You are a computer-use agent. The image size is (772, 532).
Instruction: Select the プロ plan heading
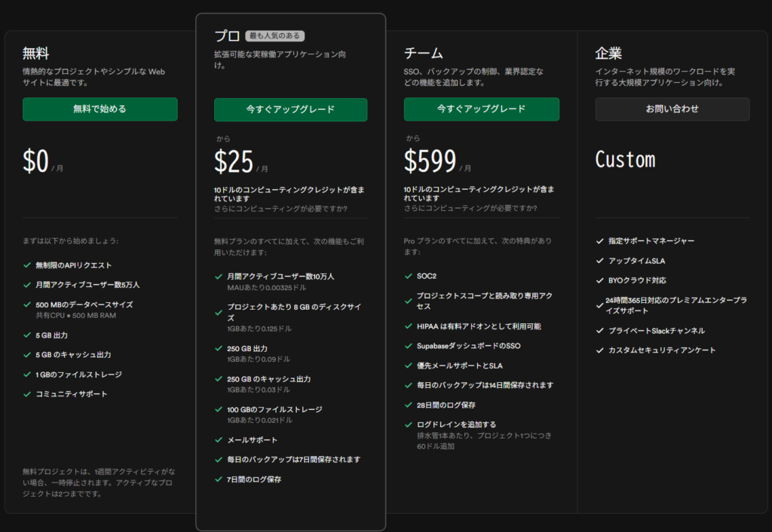point(227,35)
